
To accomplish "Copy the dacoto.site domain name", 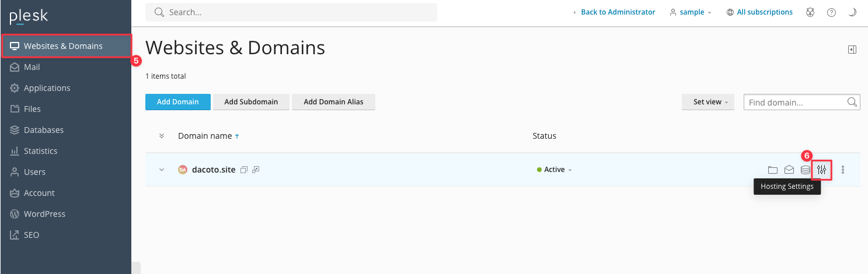I will point(244,170).
